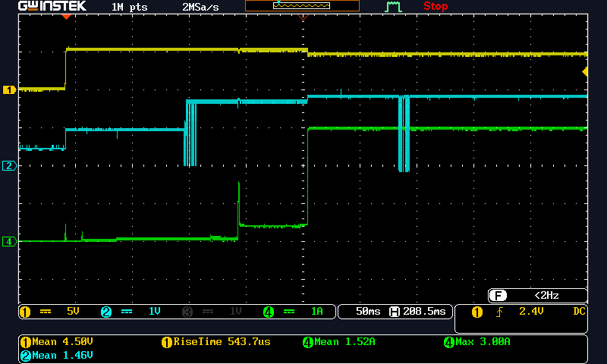This screenshot has width=607, height=364.
Task: Click the channel 2 ground marker
Action: coord(9,165)
